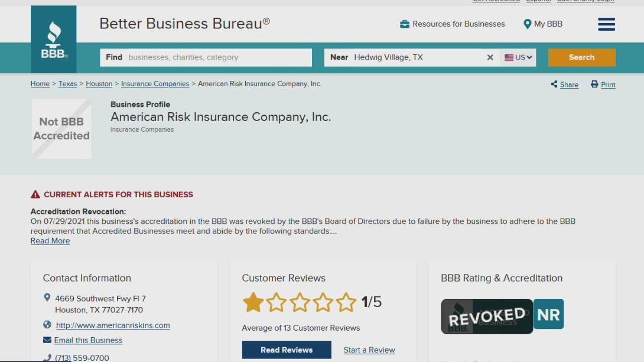Expand the Accreditation Revocation alert via Read More

point(50,240)
